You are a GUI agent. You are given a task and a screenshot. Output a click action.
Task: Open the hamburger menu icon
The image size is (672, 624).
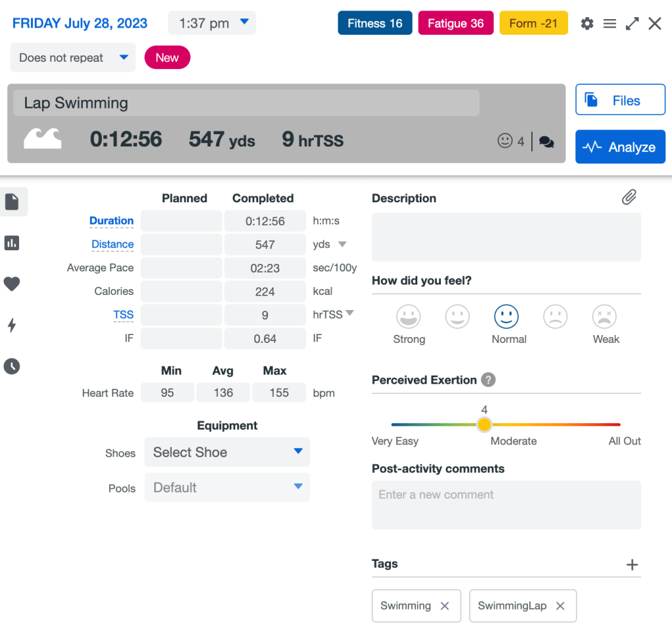click(x=610, y=24)
